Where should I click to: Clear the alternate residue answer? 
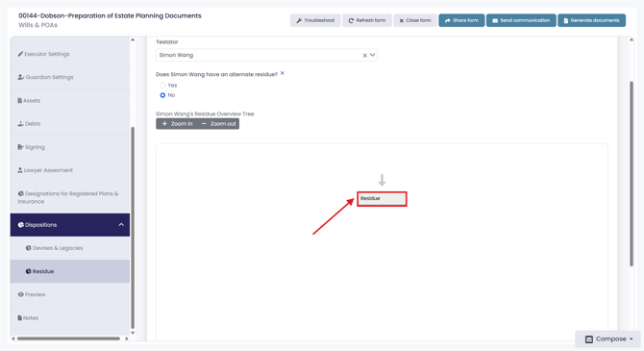coord(283,73)
